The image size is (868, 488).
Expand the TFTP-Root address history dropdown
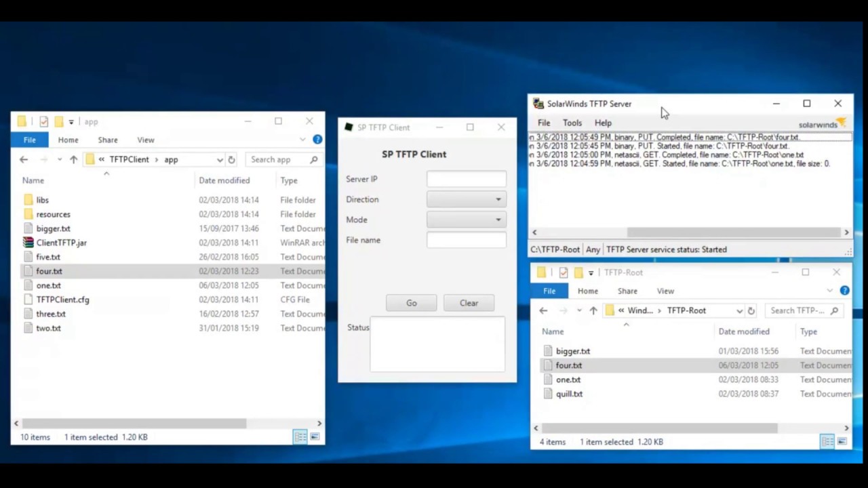739,310
